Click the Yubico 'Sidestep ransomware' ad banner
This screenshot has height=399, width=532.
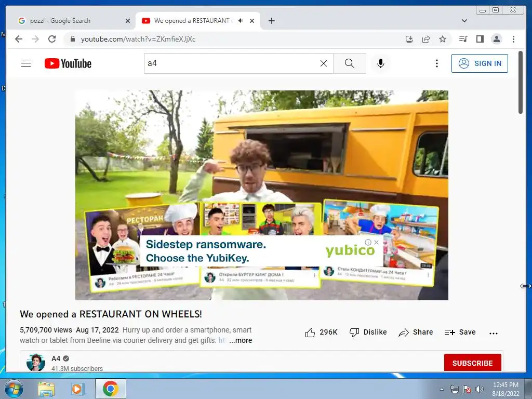pyautogui.click(x=261, y=251)
